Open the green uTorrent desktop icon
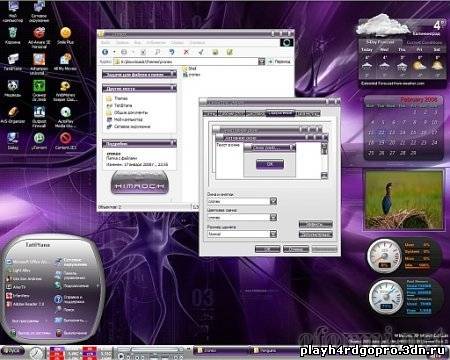Viewport: 450px width, 360px height. click(39, 138)
